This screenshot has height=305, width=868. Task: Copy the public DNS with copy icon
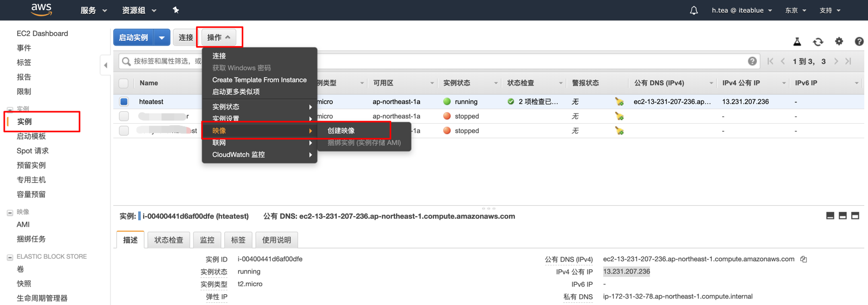[x=804, y=259]
